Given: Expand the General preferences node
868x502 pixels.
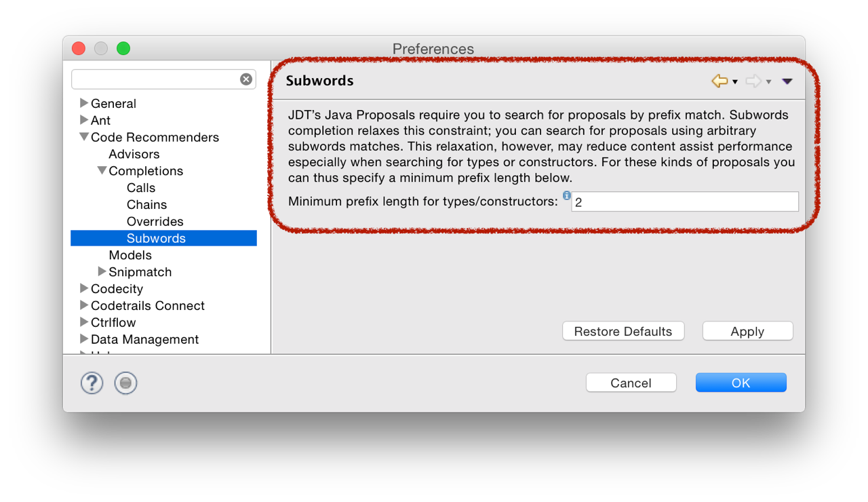Looking at the screenshot, I should point(84,103).
